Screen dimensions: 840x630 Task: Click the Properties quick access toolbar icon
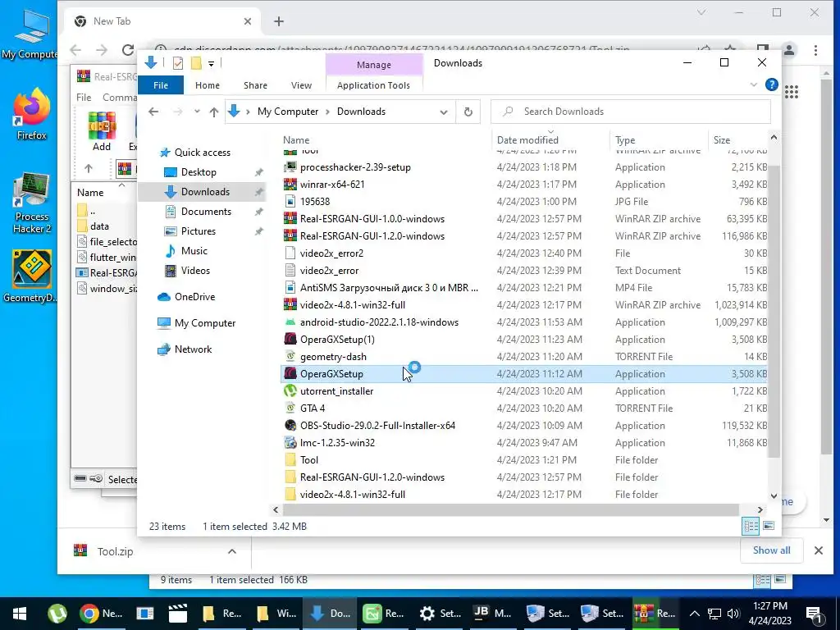(x=178, y=63)
